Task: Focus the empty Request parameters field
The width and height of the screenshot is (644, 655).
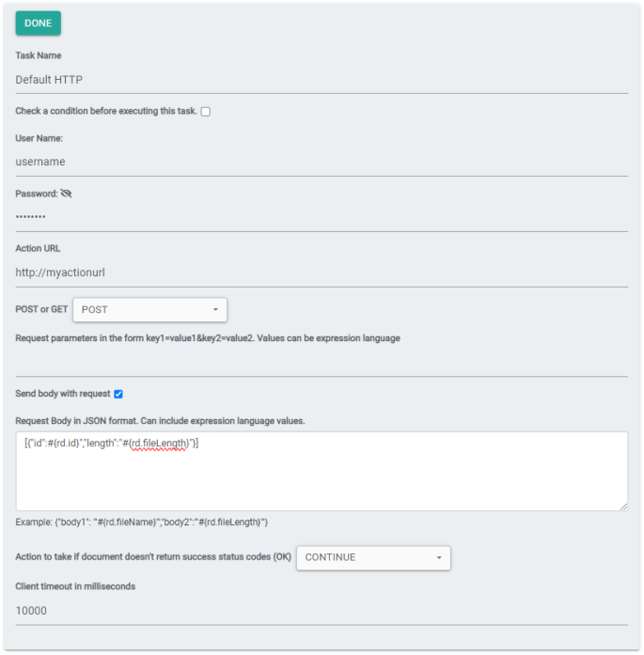Action: (x=322, y=362)
